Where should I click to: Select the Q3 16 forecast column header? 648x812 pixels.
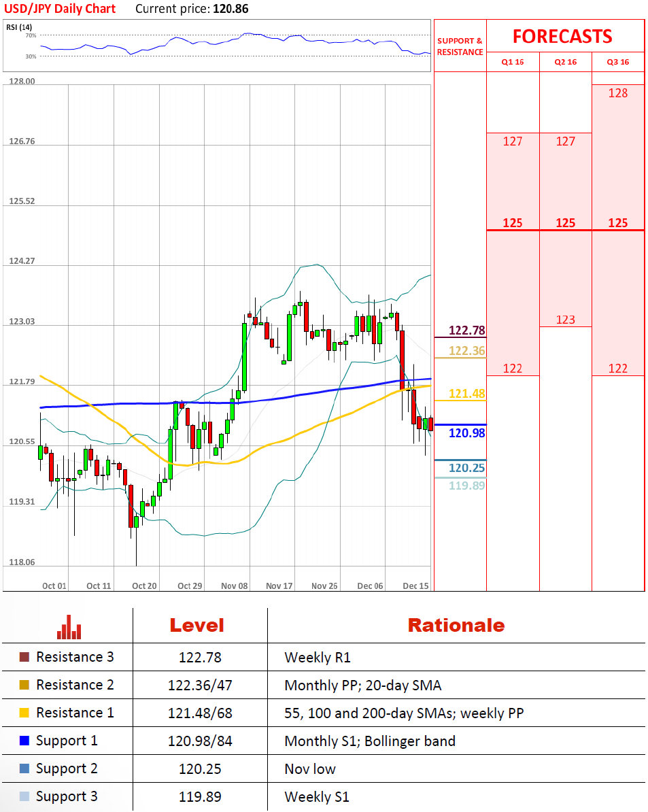point(618,62)
